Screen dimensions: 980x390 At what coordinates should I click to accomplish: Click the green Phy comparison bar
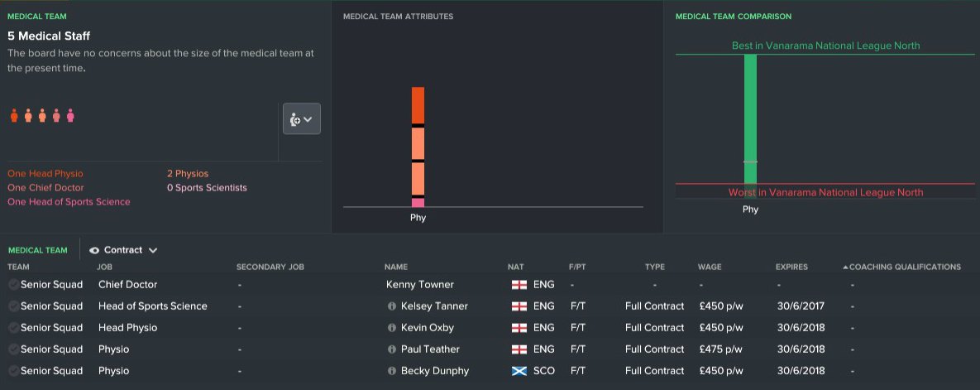pyautogui.click(x=750, y=116)
